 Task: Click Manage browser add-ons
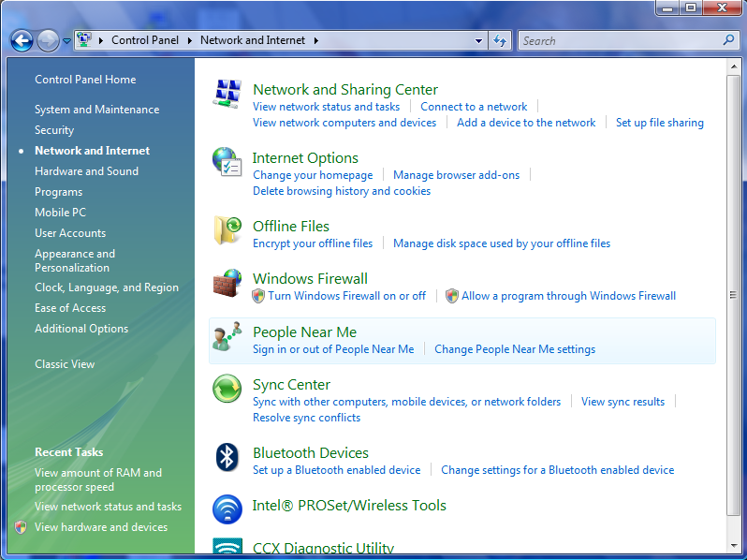(456, 175)
